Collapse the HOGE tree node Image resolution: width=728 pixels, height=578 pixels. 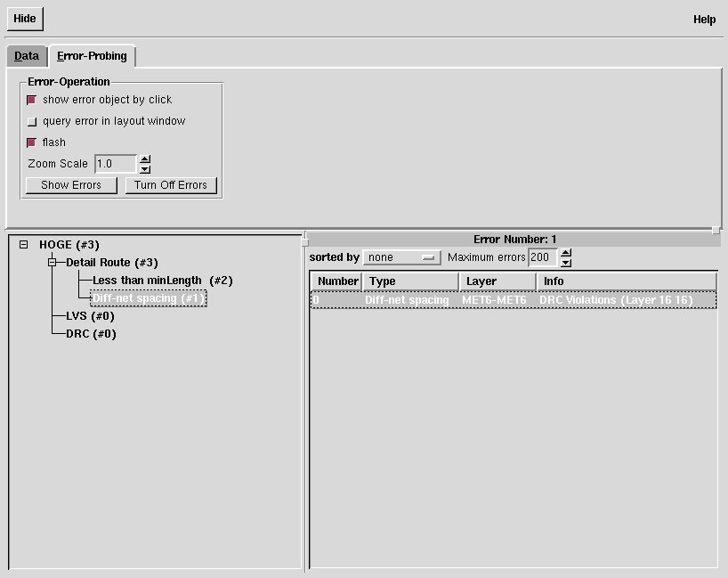coord(23,245)
